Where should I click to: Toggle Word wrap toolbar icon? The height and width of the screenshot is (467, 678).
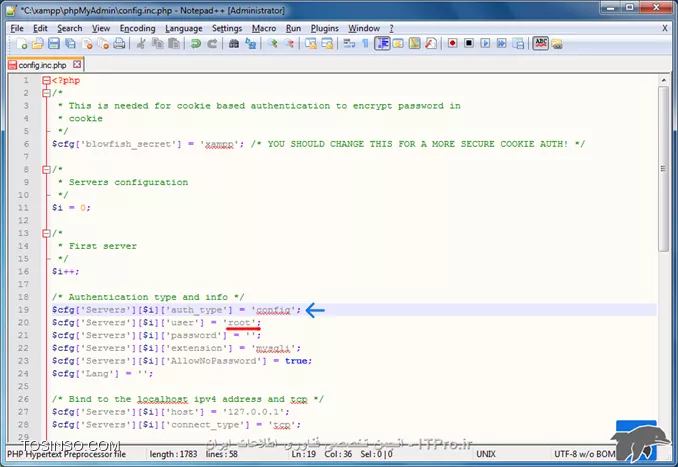tap(349, 44)
